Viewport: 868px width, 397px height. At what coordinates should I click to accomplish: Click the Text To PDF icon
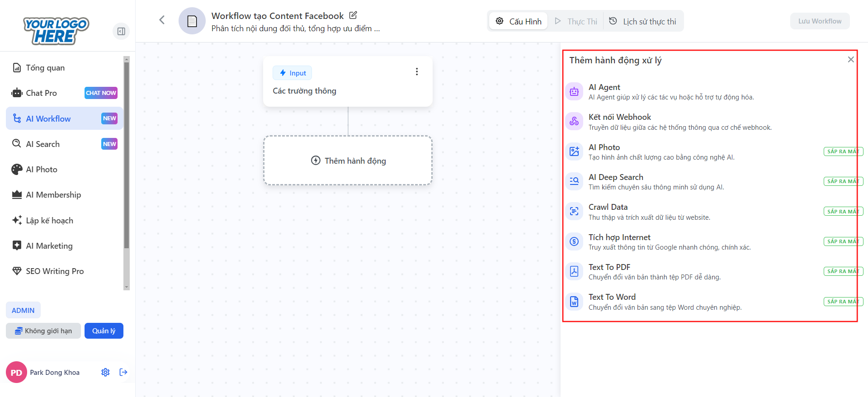pyautogui.click(x=574, y=271)
